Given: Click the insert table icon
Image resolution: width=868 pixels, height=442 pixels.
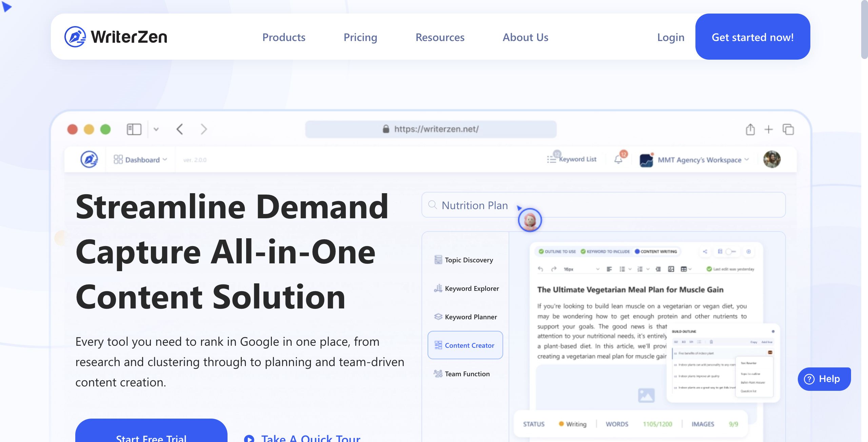Looking at the screenshot, I should point(684,269).
